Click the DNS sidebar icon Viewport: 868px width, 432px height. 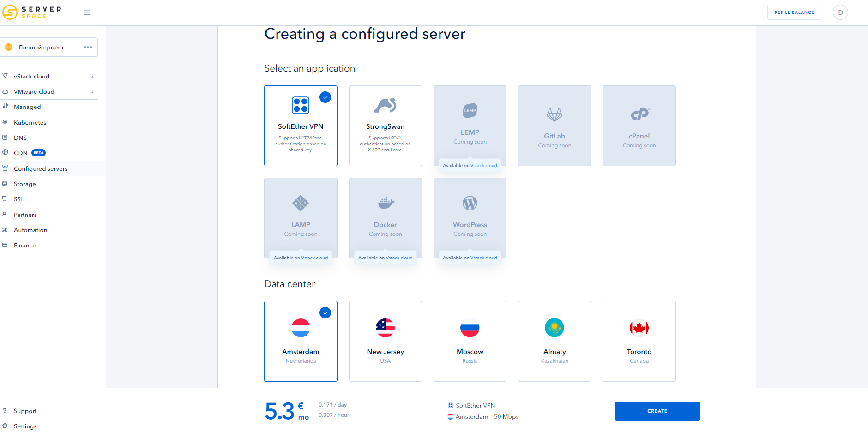tap(5, 137)
